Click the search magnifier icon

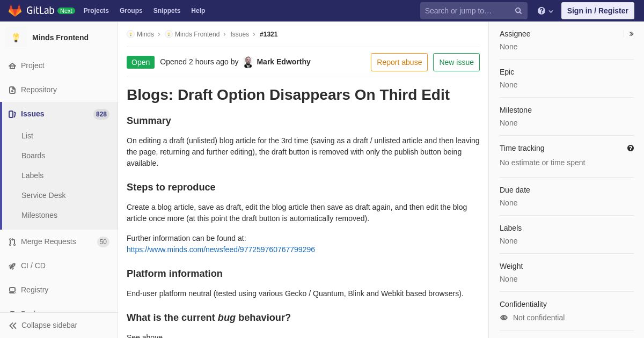(518, 11)
